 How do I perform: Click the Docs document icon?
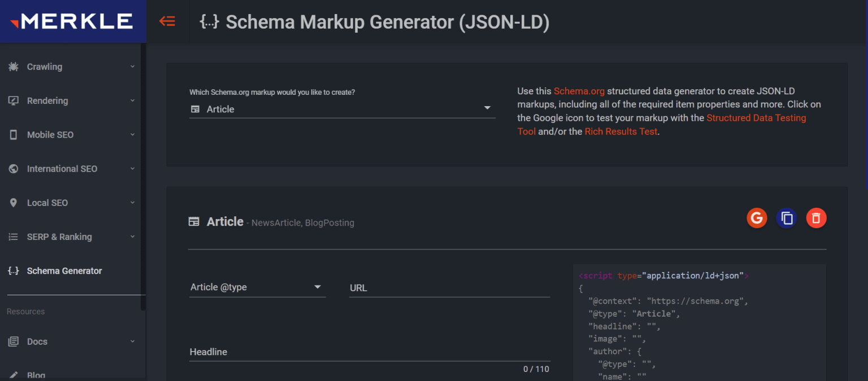click(14, 341)
